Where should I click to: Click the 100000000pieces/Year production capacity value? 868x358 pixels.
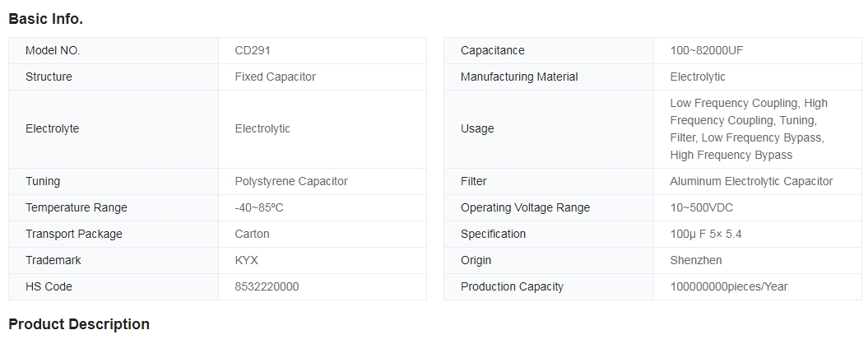click(x=728, y=286)
